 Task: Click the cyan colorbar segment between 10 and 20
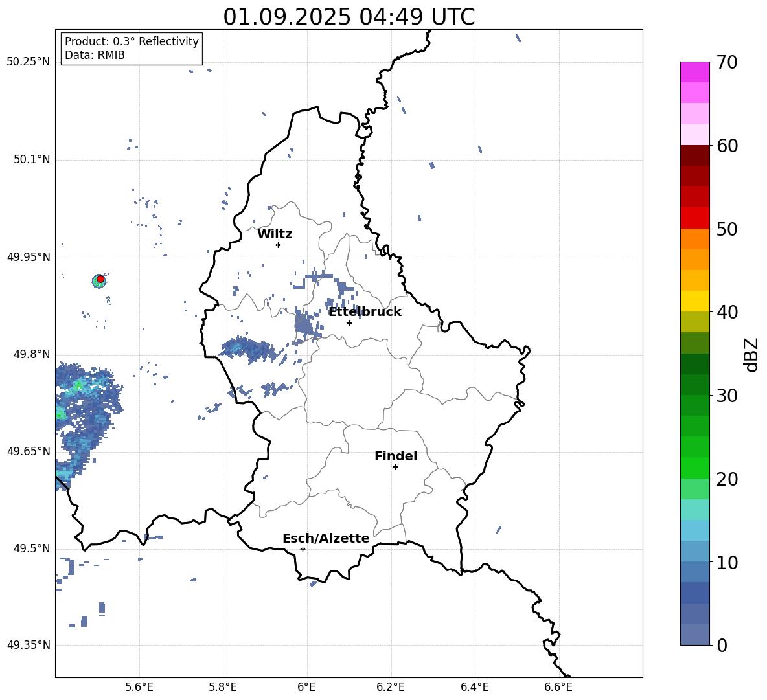click(x=694, y=530)
